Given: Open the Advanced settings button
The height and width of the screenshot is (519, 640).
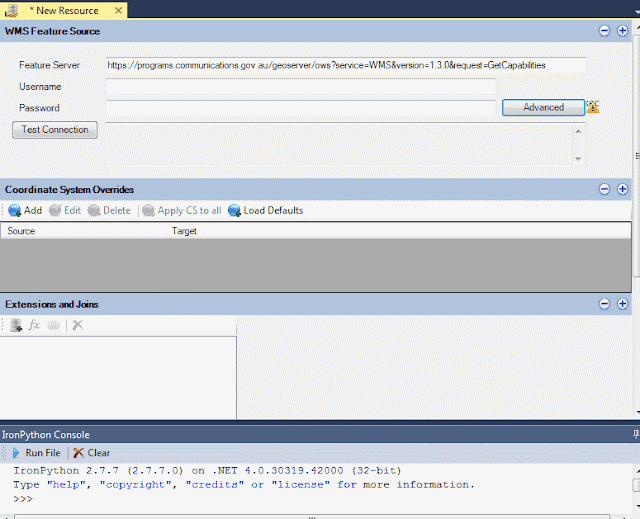Looking at the screenshot, I should (x=543, y=107).
